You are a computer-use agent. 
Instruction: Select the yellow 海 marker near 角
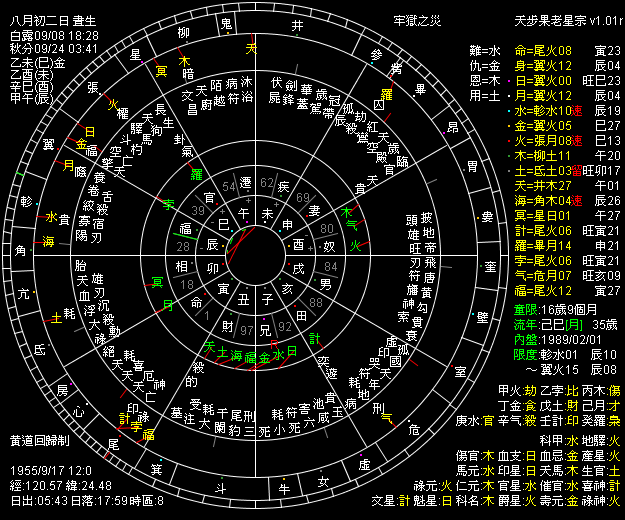click(48, 241)
